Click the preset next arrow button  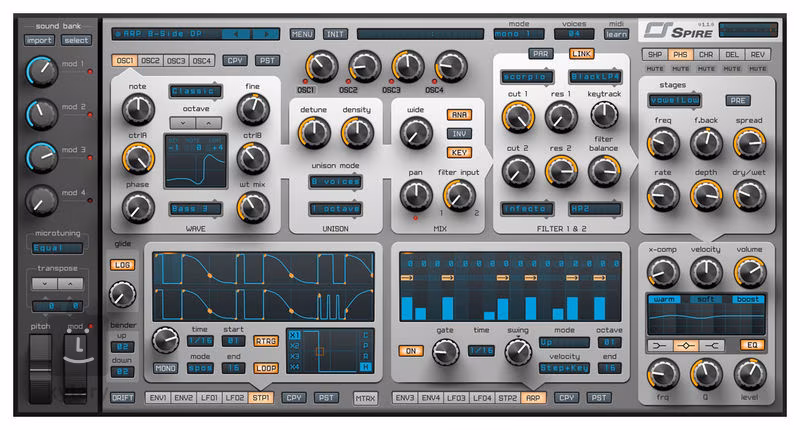(x=264, y=34)
